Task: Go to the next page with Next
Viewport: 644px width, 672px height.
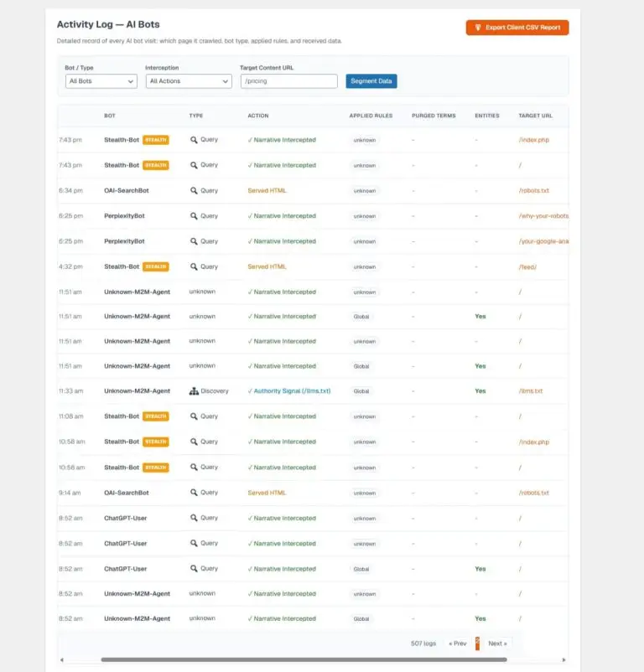Action: tap(497, 644)
